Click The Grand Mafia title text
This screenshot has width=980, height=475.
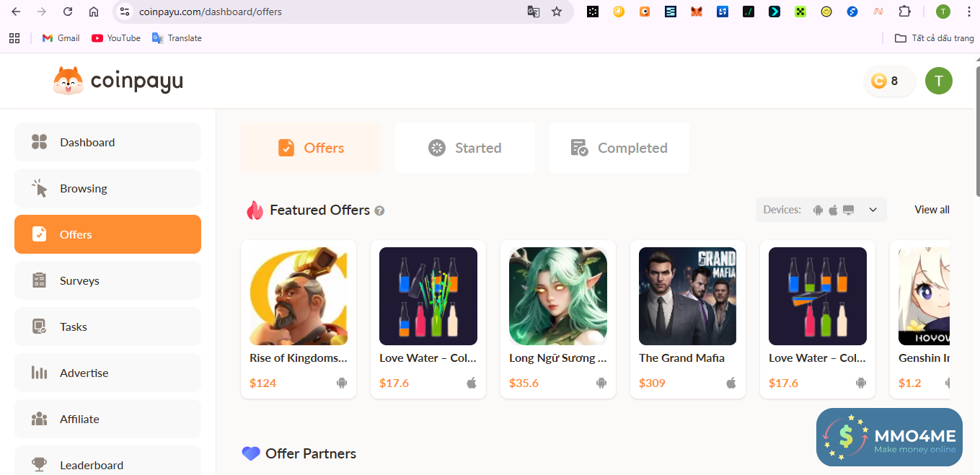pyautogui.click(x=681, y=358)
